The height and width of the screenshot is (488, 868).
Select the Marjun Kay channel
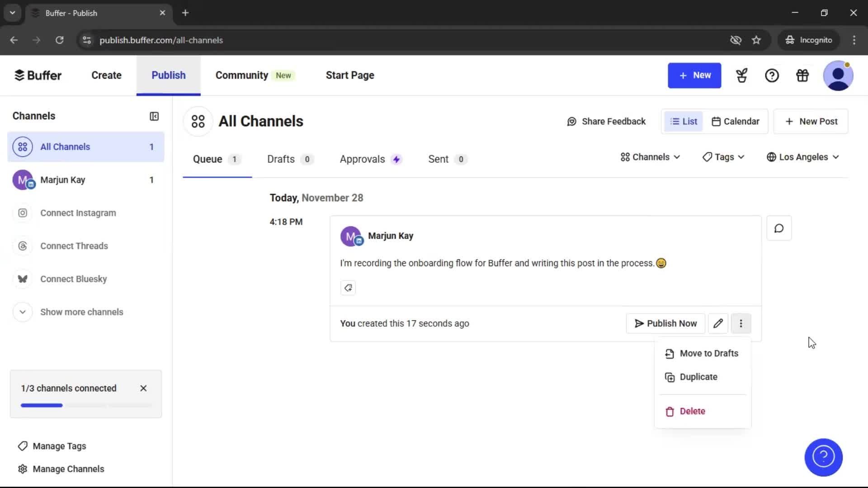coord(63,179)
